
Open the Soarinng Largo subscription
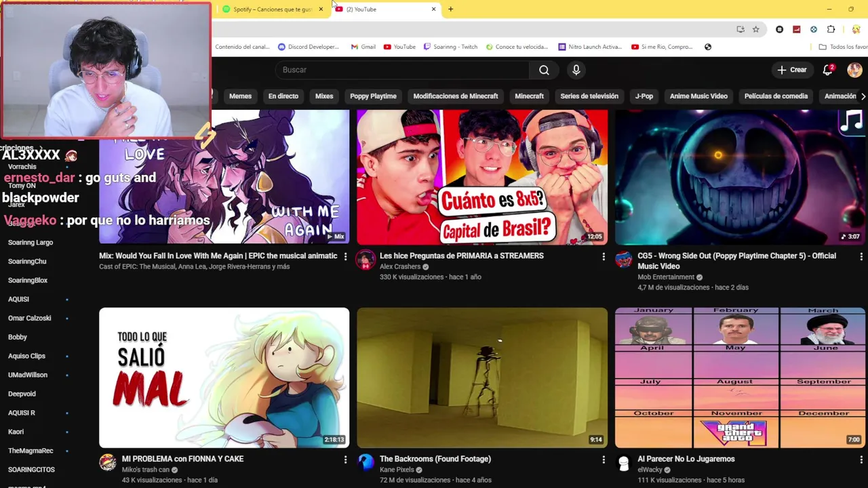pos(31,243)
